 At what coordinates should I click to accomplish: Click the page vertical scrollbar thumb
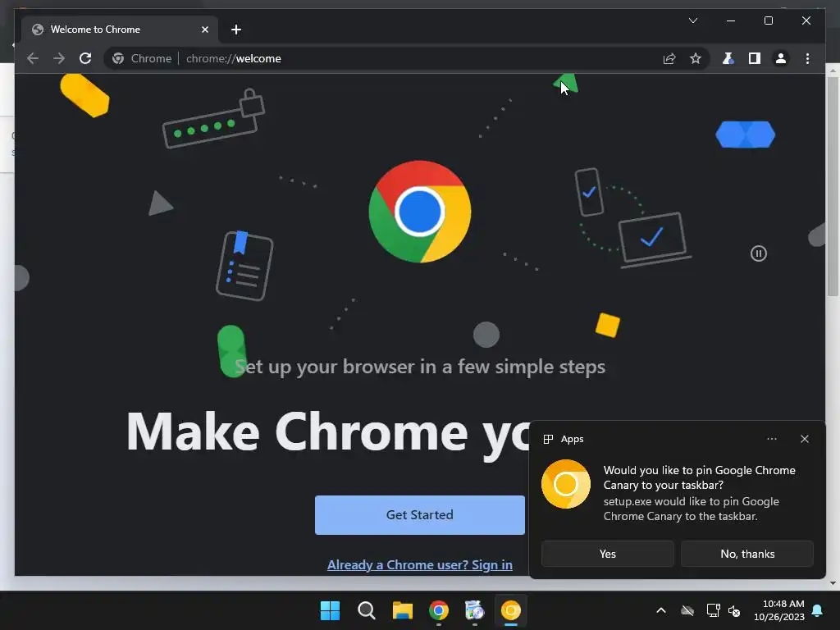[833, 186]
